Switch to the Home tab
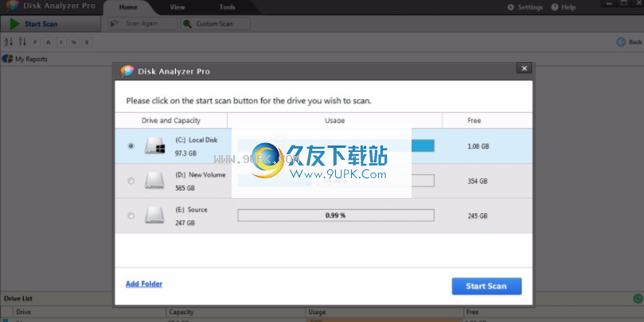The image size is (644, 322). tap(128, 7)
